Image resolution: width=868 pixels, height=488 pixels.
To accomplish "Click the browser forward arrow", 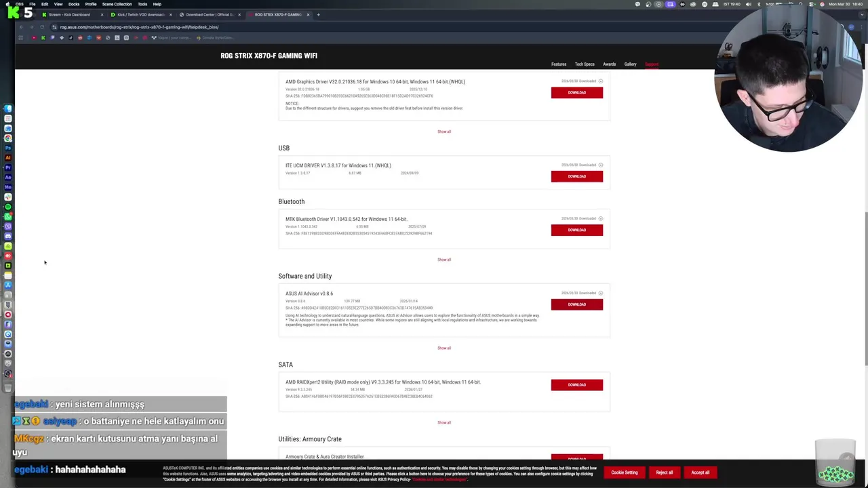I will [32, 27].
